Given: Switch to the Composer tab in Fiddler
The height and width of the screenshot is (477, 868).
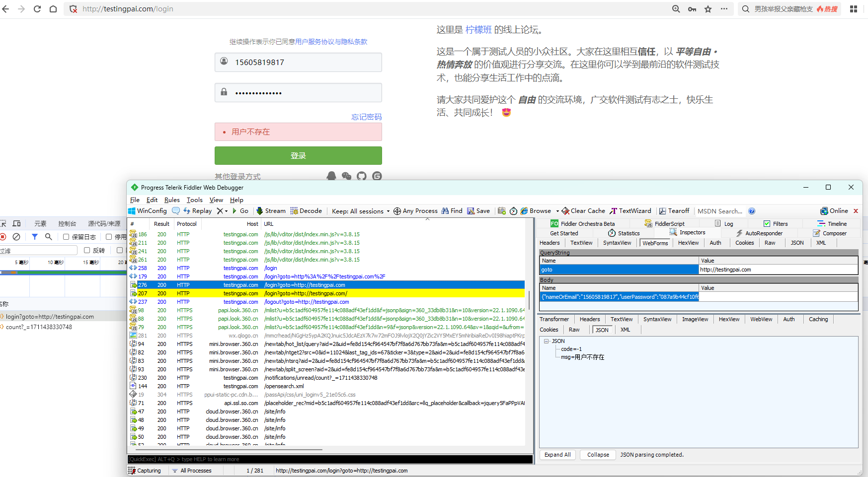Looking at the screenshot, I should (830, 233).
